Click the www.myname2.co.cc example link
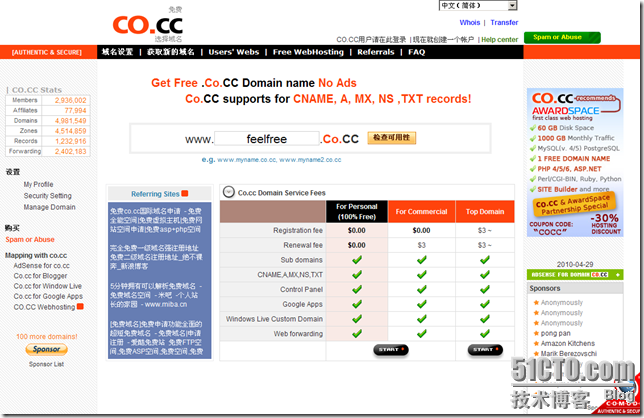 (310, 160)
